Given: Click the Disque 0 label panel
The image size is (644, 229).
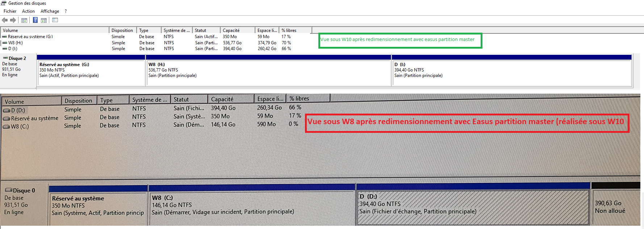Looking at the screenshot, I should (x=25, y=204).
